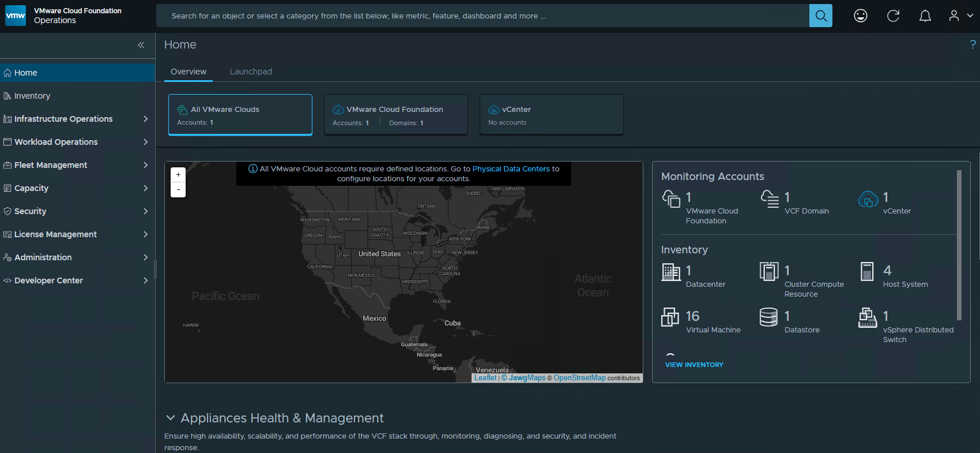Click the Infrastructure Operations sidebar icon
Screen dimensions: 980x453
click(7, 119)
